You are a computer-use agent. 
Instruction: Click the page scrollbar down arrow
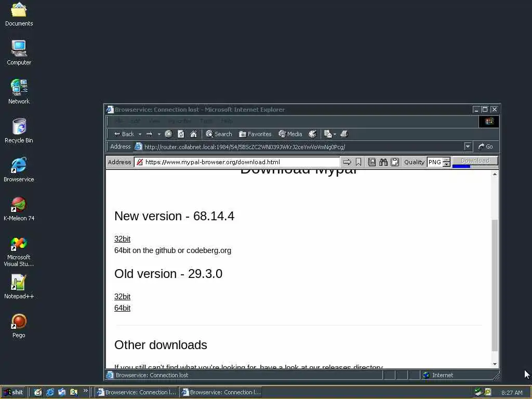[x=495, y=364]
